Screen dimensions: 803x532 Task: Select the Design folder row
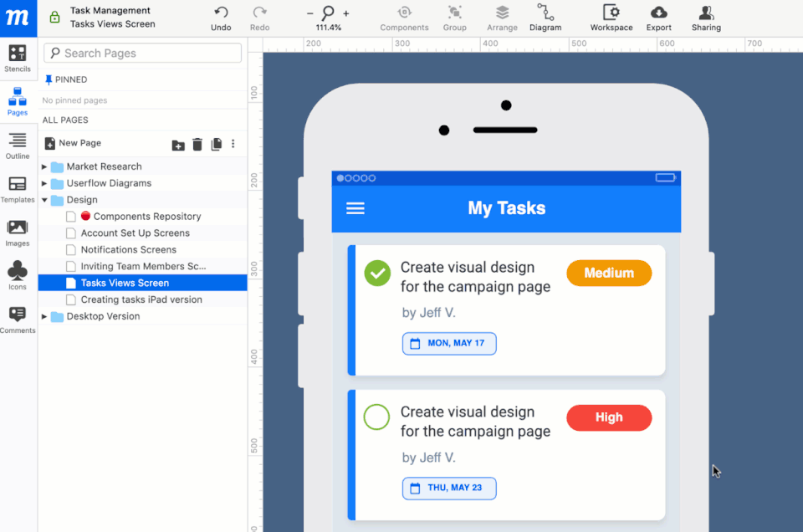coord(142,200)
